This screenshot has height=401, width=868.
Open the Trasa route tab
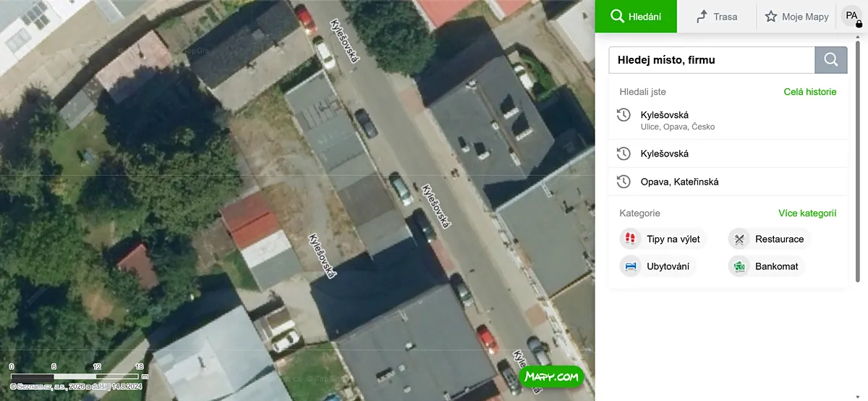pos(717,16)
